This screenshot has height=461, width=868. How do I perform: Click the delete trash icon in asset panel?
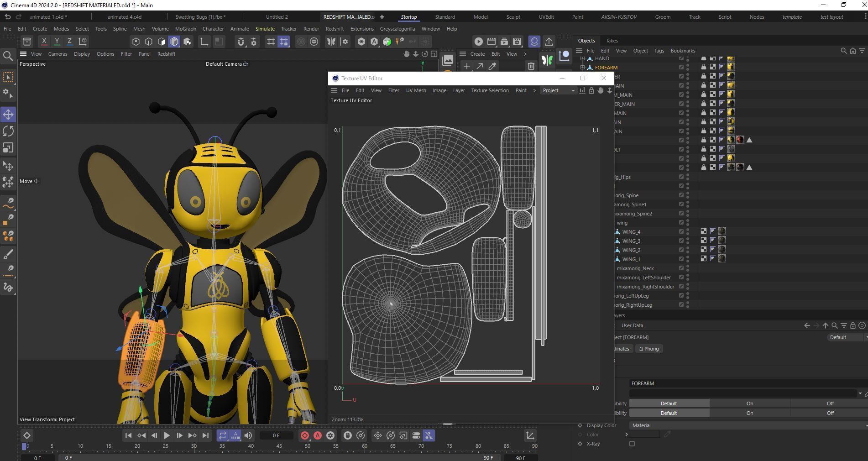click(x=531, y=66)
